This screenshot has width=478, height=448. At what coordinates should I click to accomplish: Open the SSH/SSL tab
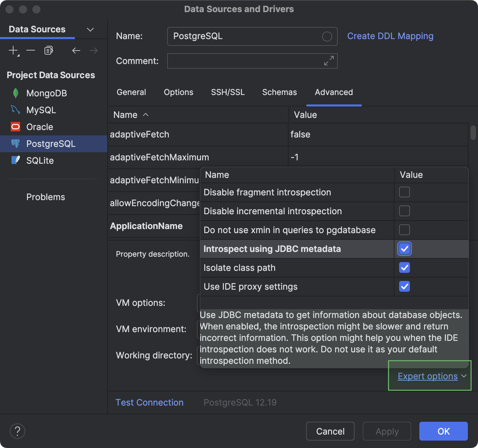coord(228,92)
